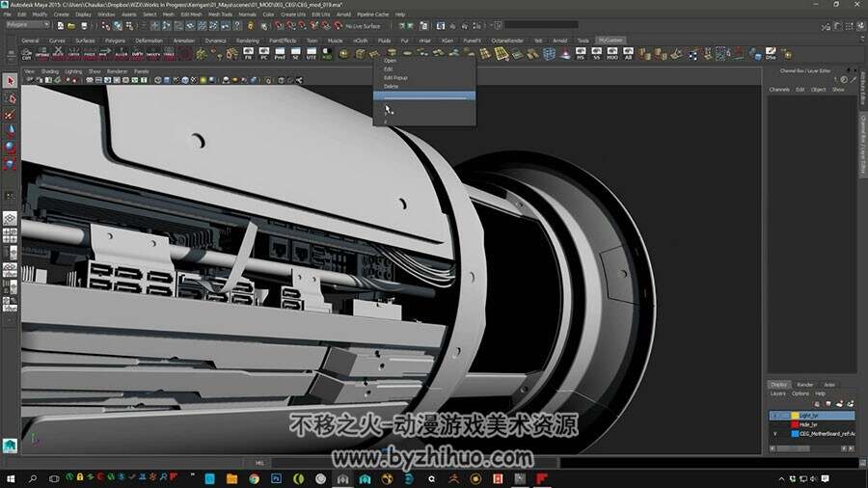Click the Layers menu in Layer Editor
The height and width of the screenshot is (488, 868).
tap(777, 393)
